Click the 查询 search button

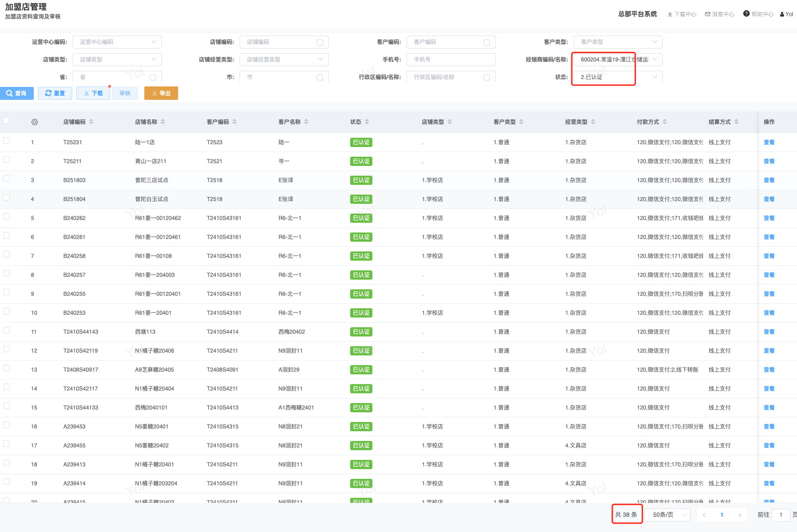[17, 93]
